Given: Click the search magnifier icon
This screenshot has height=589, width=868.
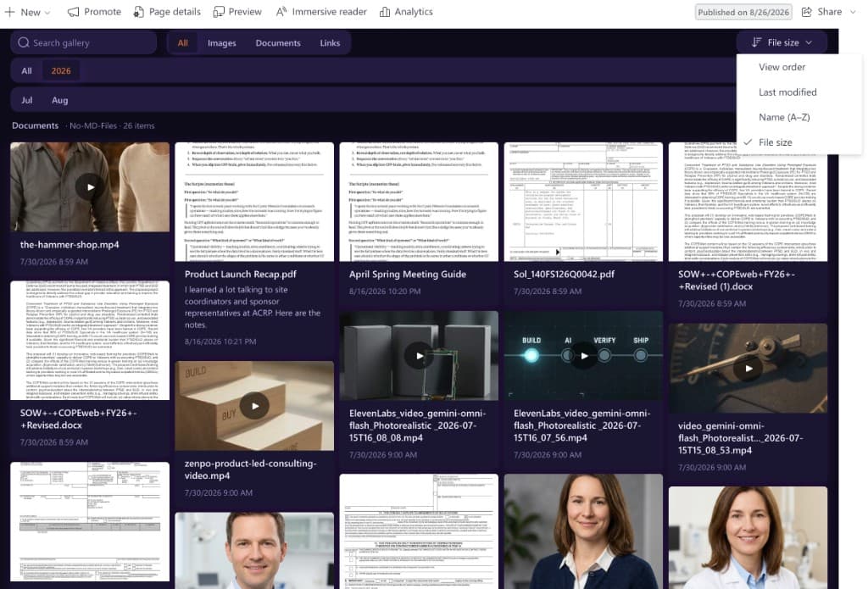Looking at the screenshot, I should [x=23, y=42].
